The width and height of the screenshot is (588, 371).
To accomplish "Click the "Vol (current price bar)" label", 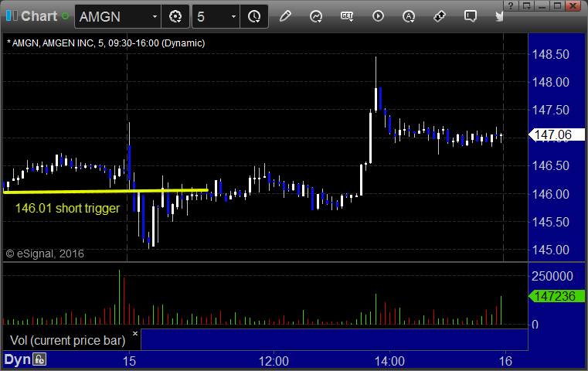I will pyautogui.click(x=67, y=341).
